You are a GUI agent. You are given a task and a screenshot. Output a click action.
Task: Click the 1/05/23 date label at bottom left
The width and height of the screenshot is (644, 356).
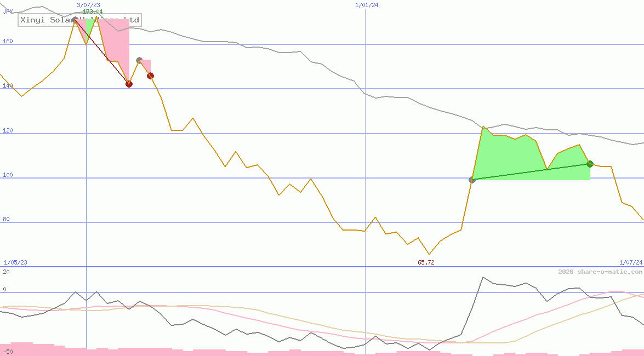click(16, 262)
